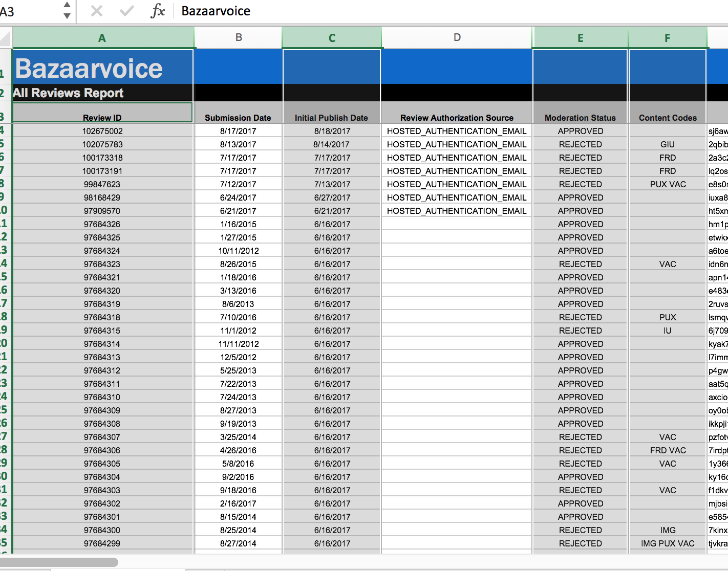Select column D header
Screen dimensions: 728x571
point(457,37)
